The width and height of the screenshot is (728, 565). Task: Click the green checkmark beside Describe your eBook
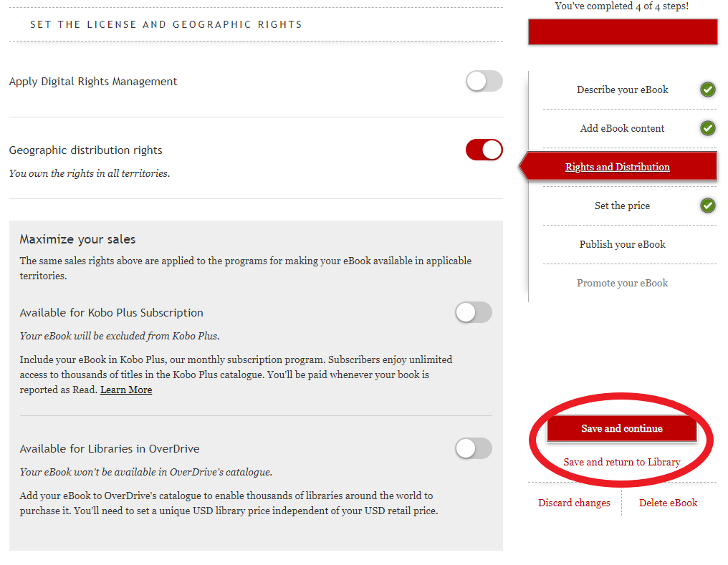[707, 90]
